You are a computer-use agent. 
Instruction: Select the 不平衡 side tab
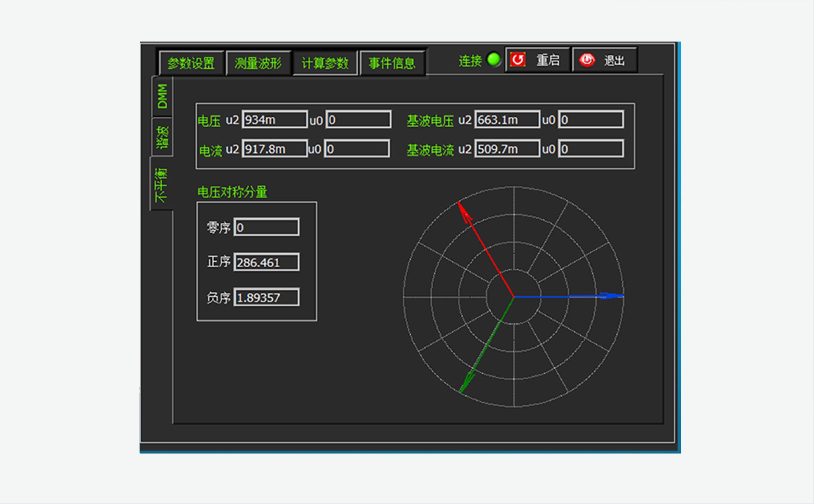[x=162, y=185]
